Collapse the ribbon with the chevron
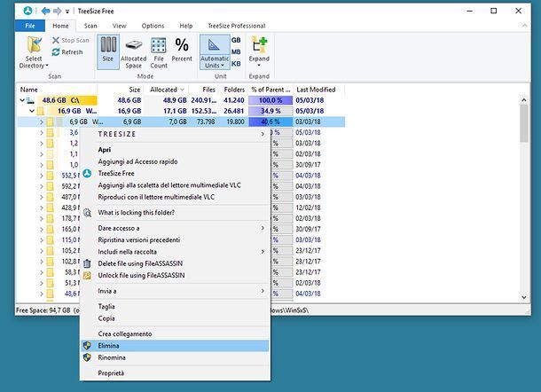 [x=524, y=25]
